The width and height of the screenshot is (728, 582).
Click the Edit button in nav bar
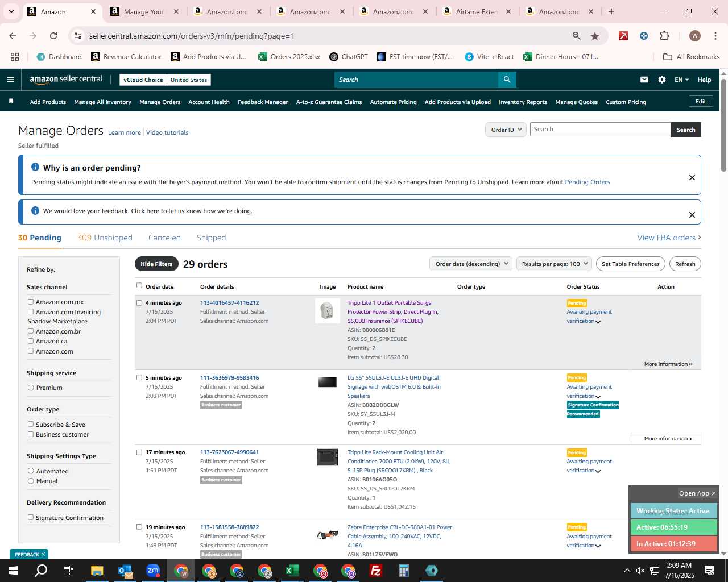point(701,101)
